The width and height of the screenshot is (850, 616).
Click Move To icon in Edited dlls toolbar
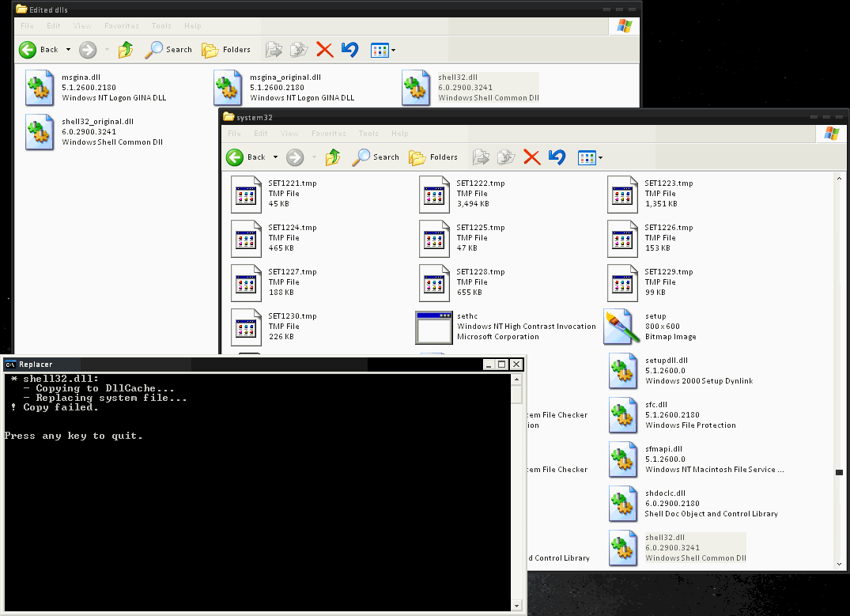point(274,50)
